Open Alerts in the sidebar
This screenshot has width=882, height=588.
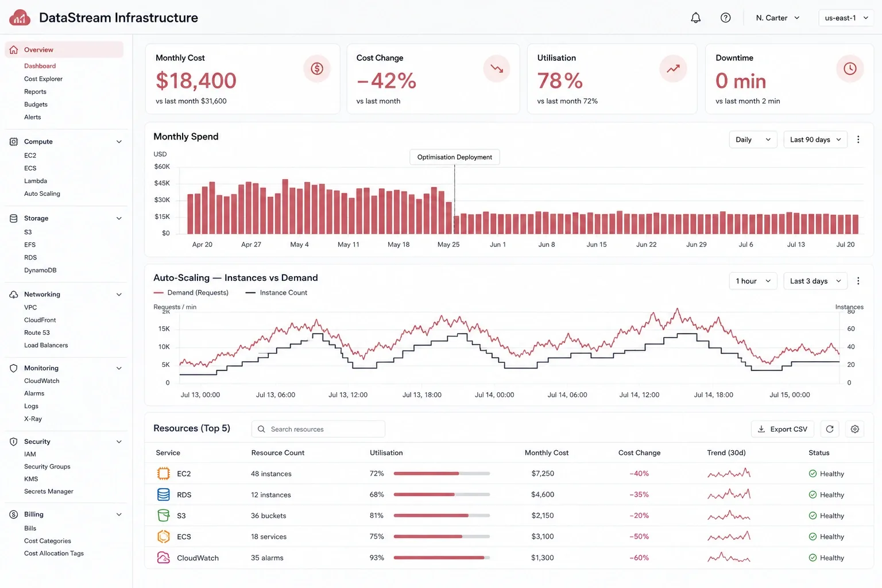tap(32, 117)
